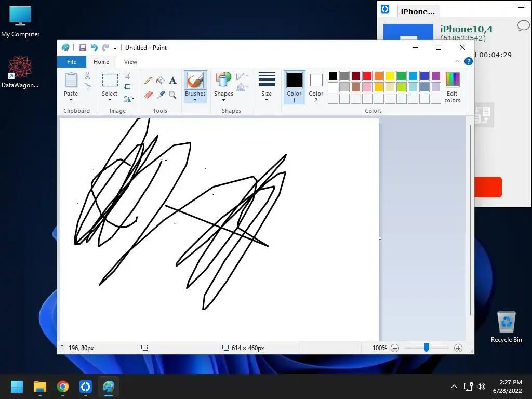This screenshot has height=399, width=532.
Task: Pick the yellow color swatch
Action: point(390,76)
